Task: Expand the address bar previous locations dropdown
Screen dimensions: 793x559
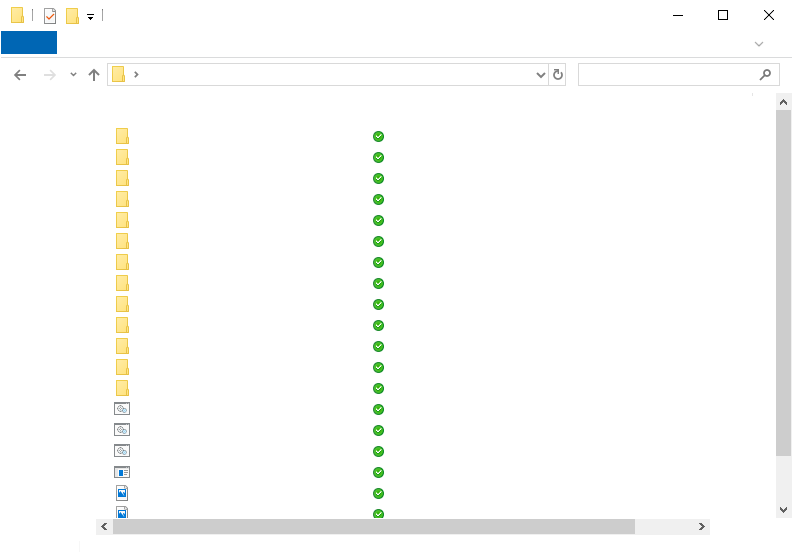Action: click(x=541, y=75)
